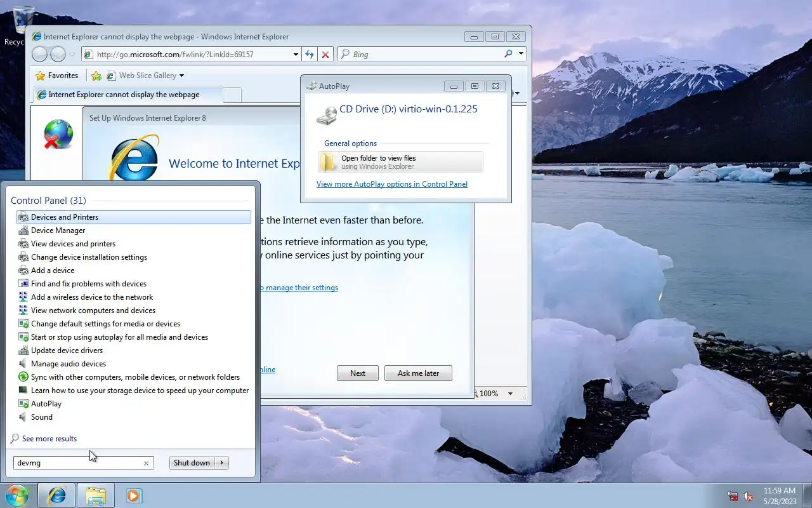Click Ask me later button
812x508 pixels.
pos(418,373)
